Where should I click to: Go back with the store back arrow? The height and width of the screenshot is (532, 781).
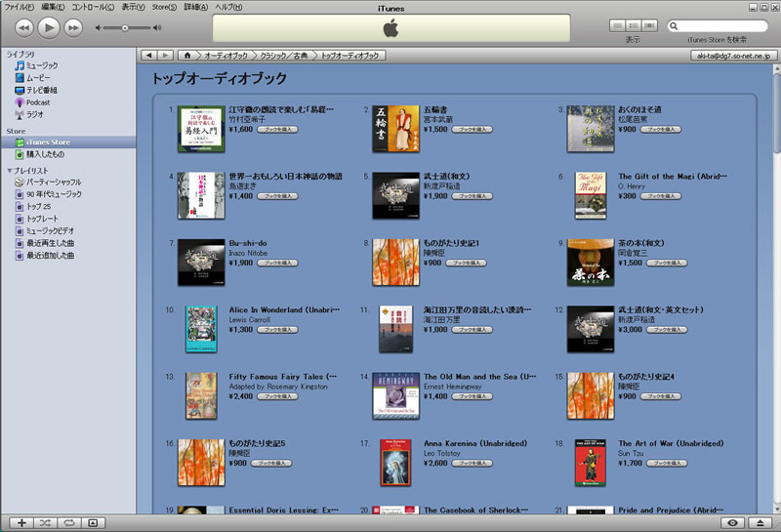pyautogui.click(x=149, y=56)
